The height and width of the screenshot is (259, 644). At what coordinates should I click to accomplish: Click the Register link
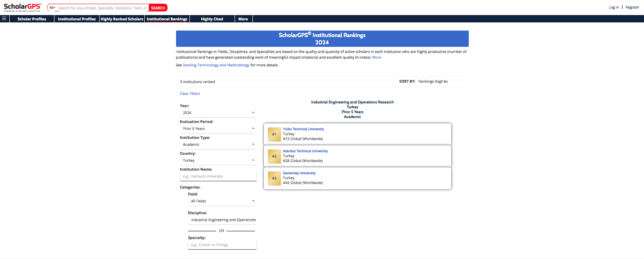(x=632, y=7)
